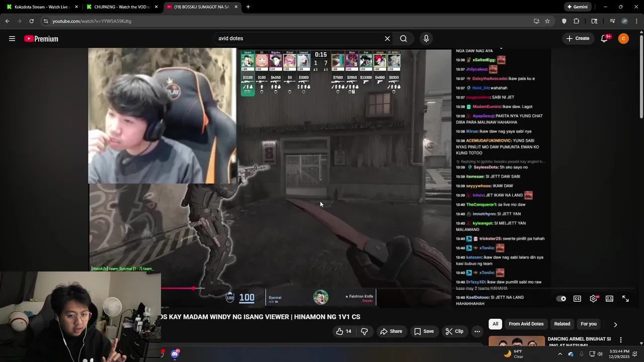Open Discord from the taskbar
Image resolution: width=644 pixels, height=362 pixels.
tap(175, 354)
